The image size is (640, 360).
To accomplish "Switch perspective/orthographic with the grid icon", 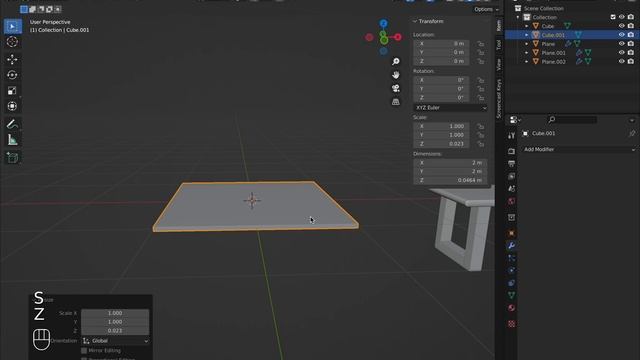I will tap(396, 102).
